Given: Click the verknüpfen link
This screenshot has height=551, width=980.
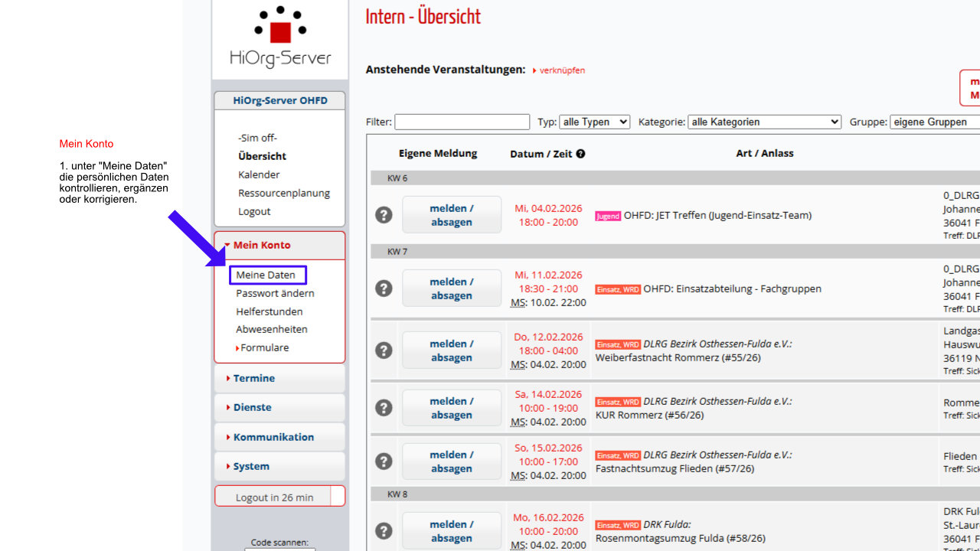Looking at the screenshot, I should pyautogui.click(x=561, y=70).
